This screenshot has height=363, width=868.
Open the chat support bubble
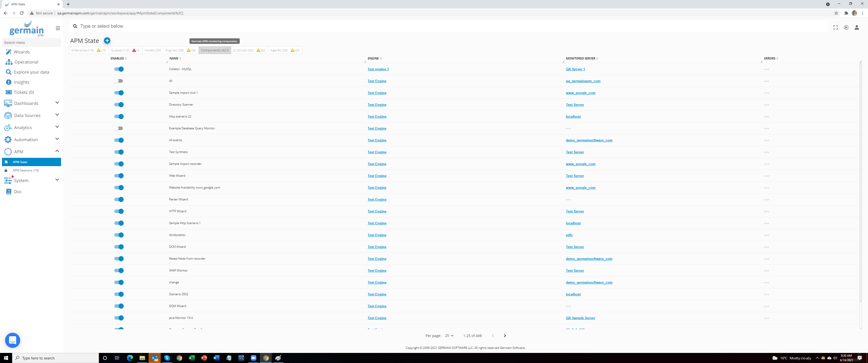tap(12, 340)
